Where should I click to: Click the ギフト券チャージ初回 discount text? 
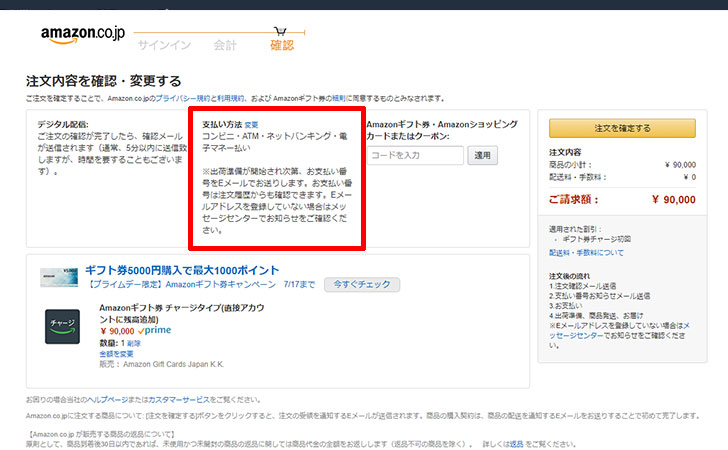[x=597, y=239]
